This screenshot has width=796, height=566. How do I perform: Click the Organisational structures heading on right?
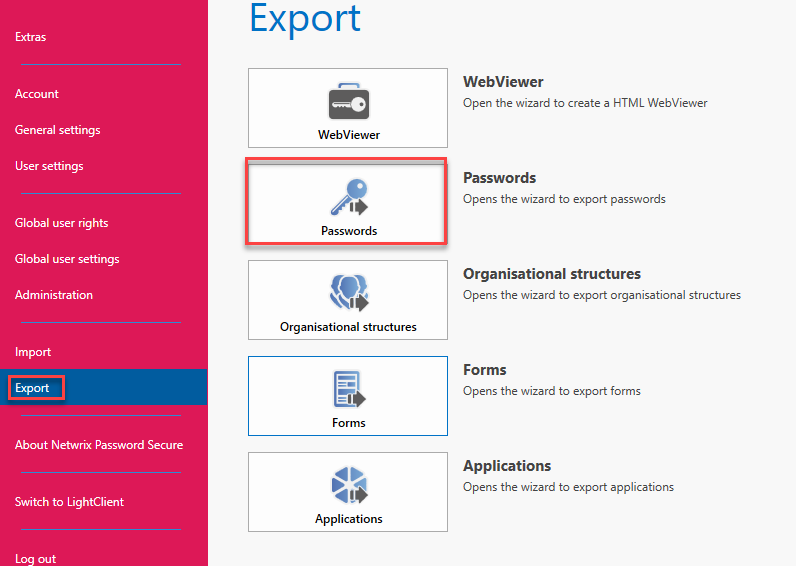552,274
